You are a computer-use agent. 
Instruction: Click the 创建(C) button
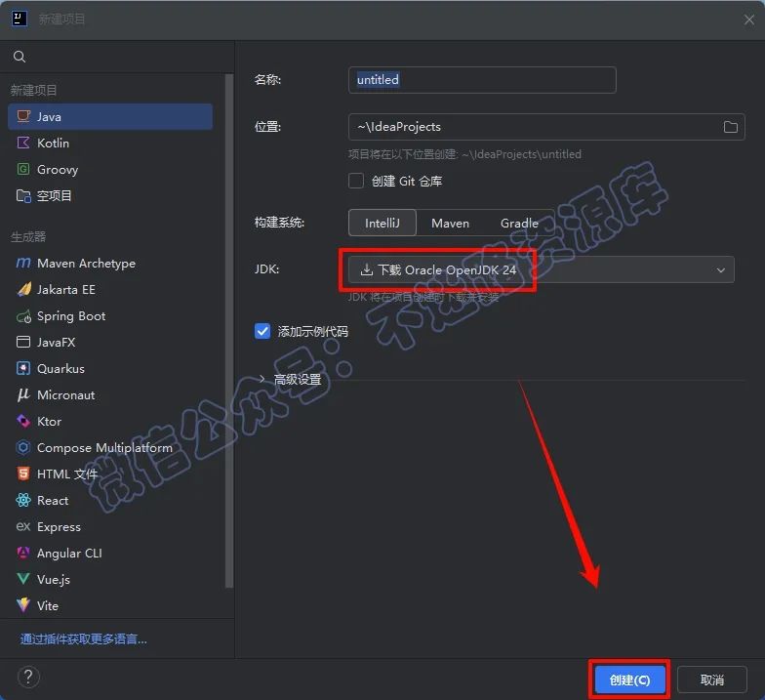tap(630, 679)
